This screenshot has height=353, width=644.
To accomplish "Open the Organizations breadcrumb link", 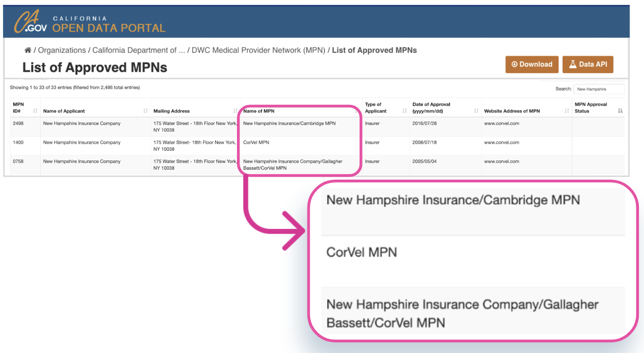I will click(x=62, y=50).
